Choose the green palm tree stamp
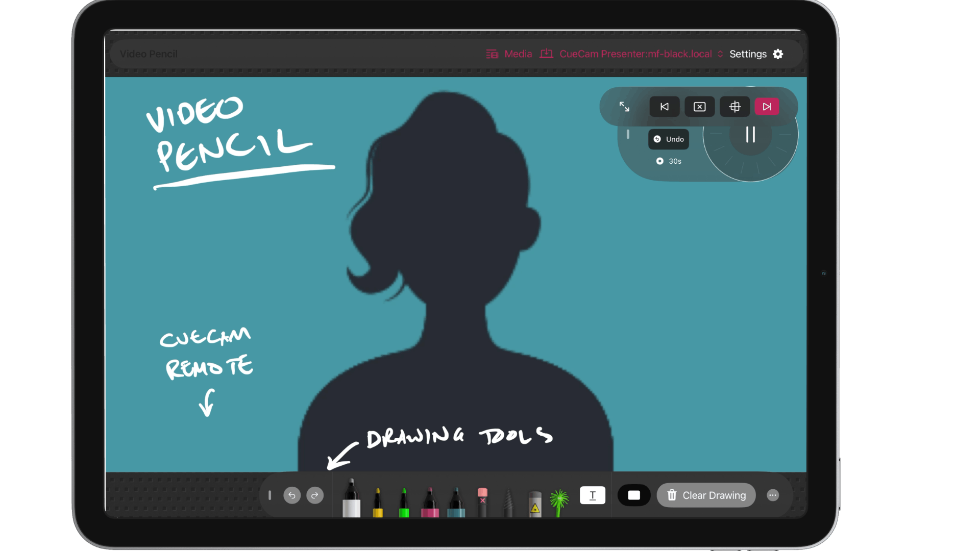980x551 pixels. pos(559,501)
